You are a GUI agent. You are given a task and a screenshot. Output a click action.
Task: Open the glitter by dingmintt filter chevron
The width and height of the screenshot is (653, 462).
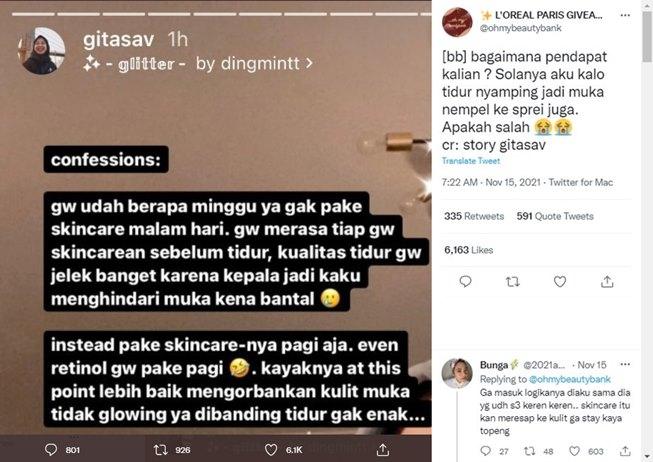(x=309, y=63)
